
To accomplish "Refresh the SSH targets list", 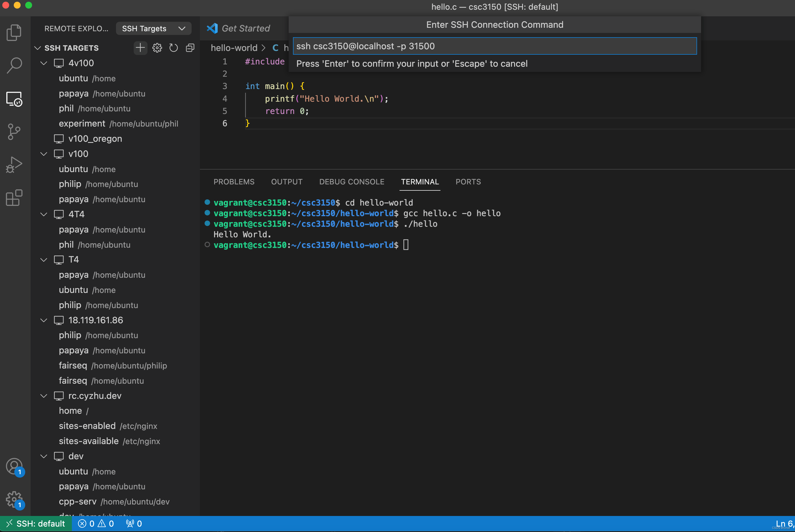I will pos(173,48).
